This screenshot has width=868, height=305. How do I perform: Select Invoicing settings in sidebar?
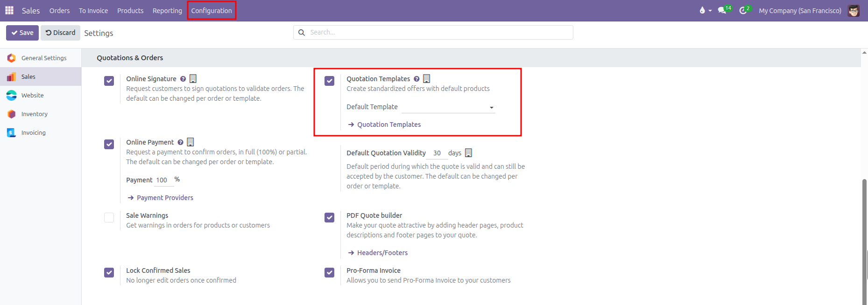point(41,132)
